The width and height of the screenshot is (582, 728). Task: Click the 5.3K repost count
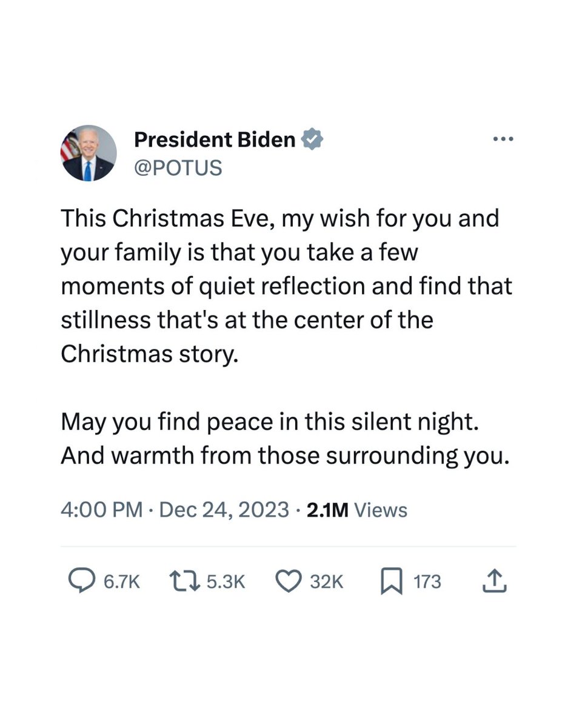point(226,582)
